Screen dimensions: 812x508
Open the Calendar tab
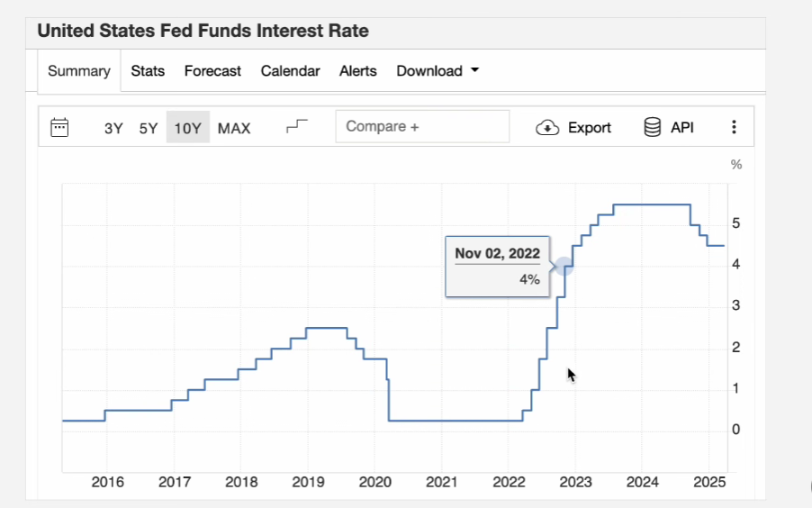click(x=290, y=71)
